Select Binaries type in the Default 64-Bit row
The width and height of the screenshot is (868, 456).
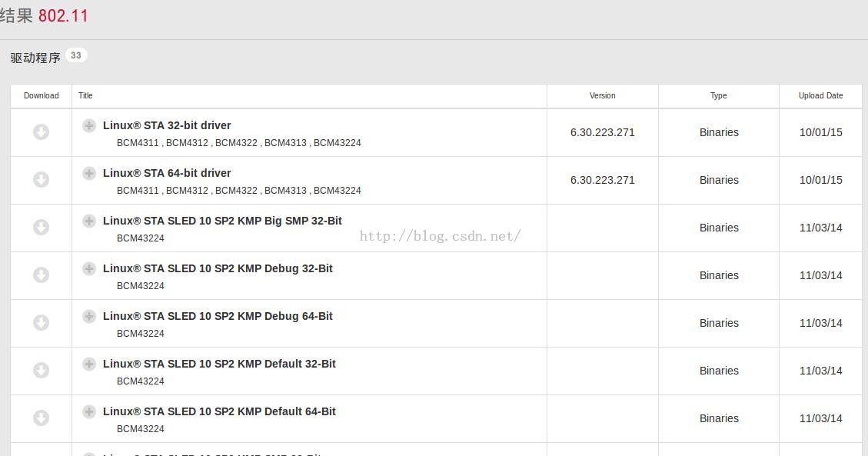coord(719,418)
